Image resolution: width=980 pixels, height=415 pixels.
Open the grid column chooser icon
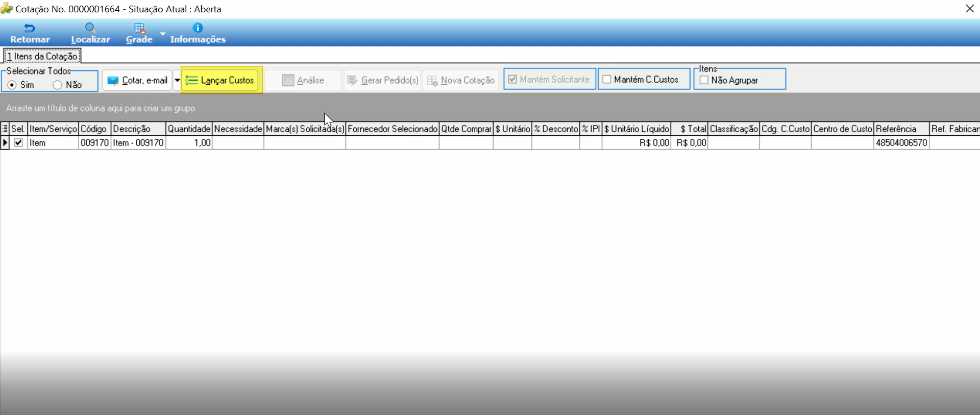pyautogui.click(x=5, y=129)
